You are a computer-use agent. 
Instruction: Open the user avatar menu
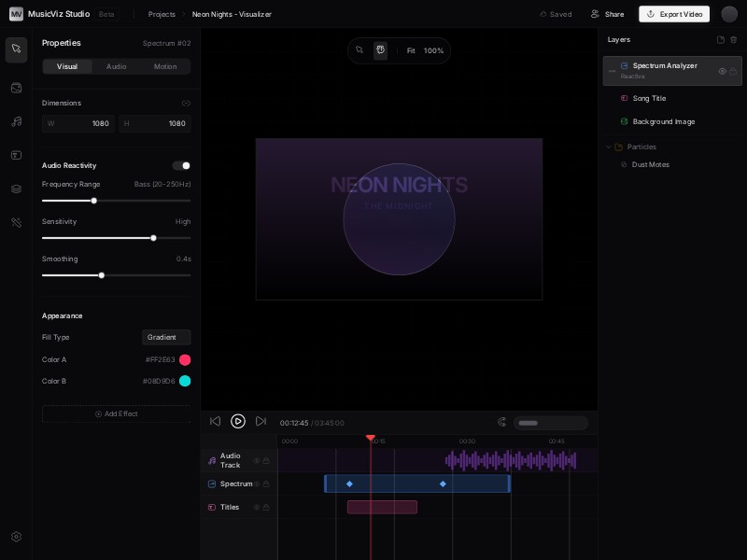click(x=729, y=14)
